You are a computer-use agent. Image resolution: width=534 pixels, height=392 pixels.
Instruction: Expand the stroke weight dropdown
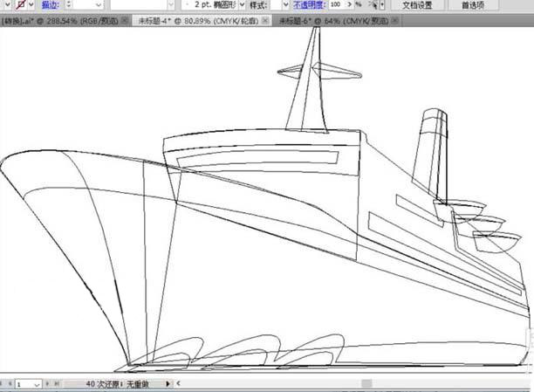pyautogui.click(x=99, y=4)
